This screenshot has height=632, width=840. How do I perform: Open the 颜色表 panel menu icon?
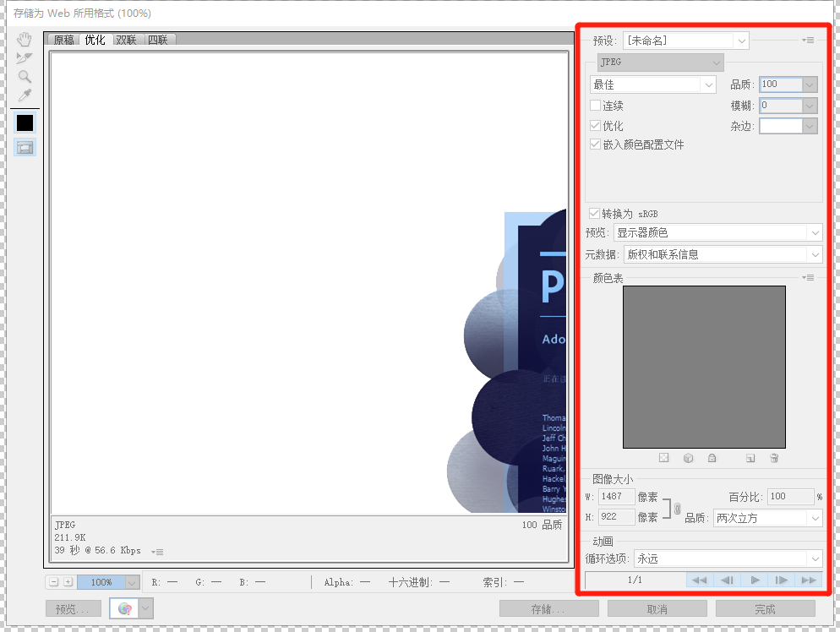(x=808, y=277)
